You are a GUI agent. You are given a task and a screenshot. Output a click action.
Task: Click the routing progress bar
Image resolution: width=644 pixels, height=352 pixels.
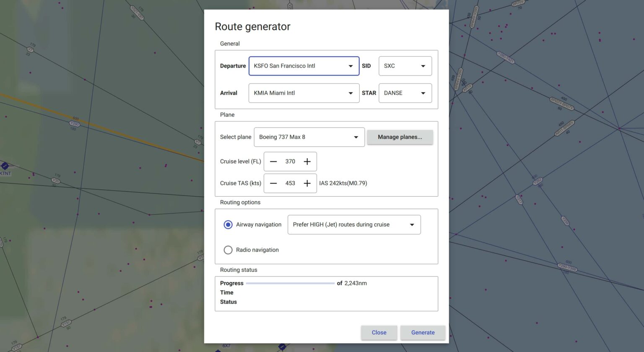point(290,283)
